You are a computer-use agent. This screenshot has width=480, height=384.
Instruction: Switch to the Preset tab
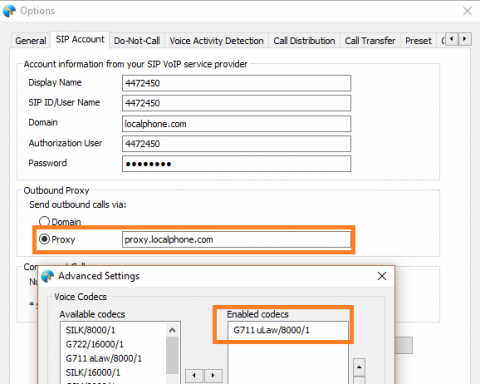(x=418, y=41)
